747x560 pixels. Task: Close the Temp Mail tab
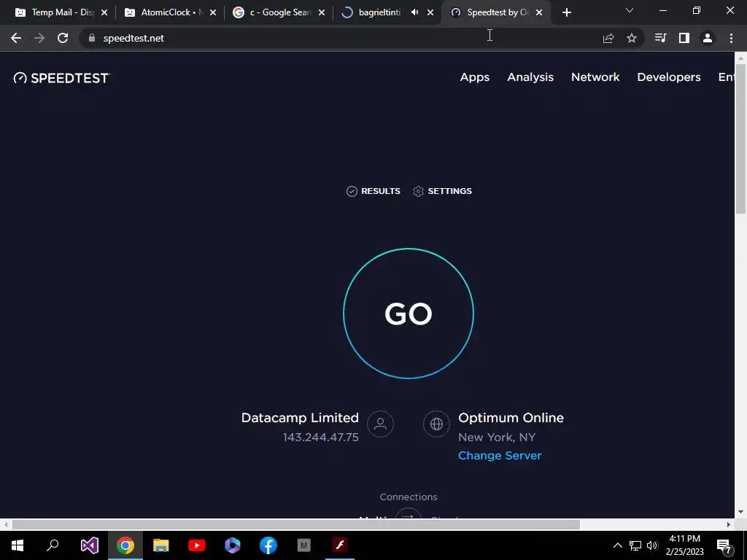click(x=104, y=12)
